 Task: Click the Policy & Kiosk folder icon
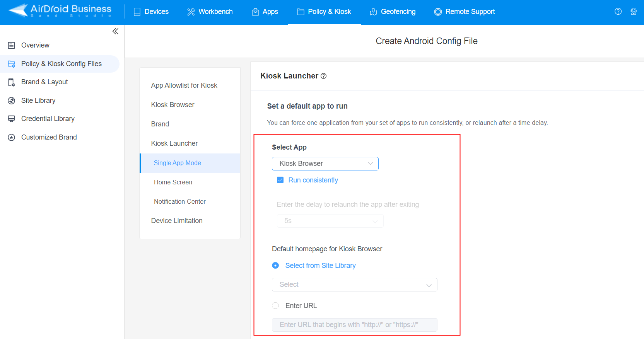point(301,12)
